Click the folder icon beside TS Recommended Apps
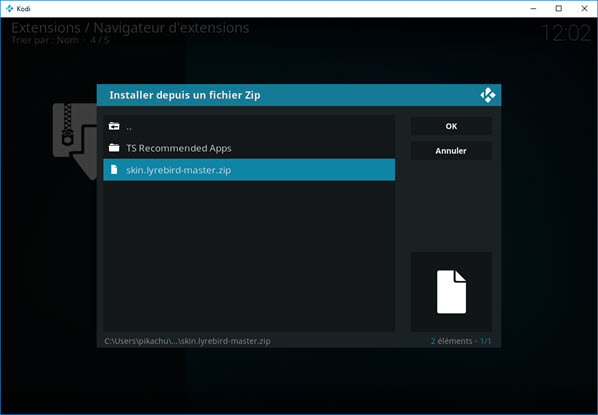The image size is (598, 415). point(114,148)
